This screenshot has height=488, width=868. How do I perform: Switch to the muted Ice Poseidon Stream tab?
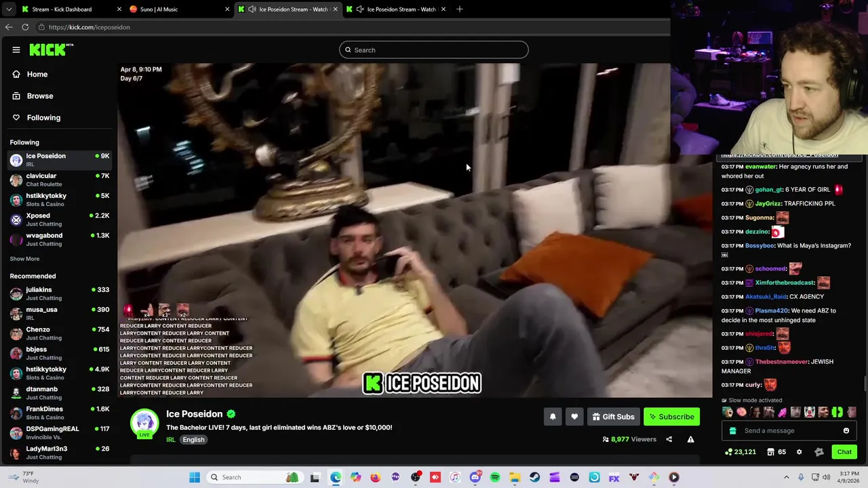pos(397,9)
